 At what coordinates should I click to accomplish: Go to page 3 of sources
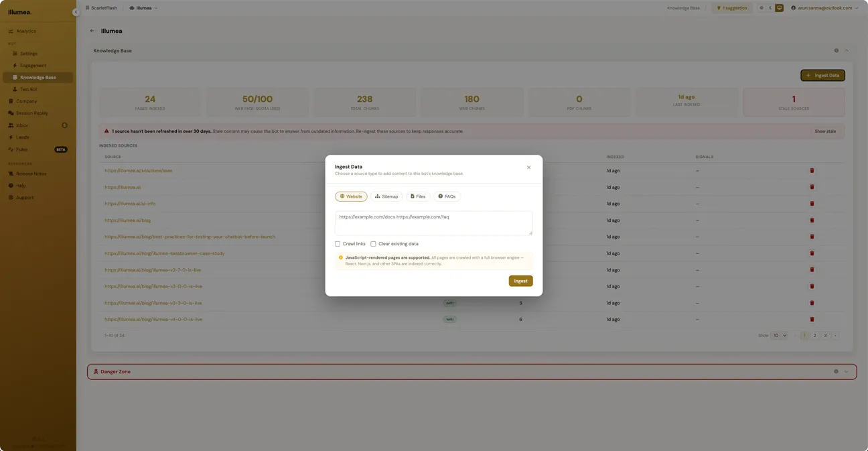pyautogui.click(x=825, y=336)
